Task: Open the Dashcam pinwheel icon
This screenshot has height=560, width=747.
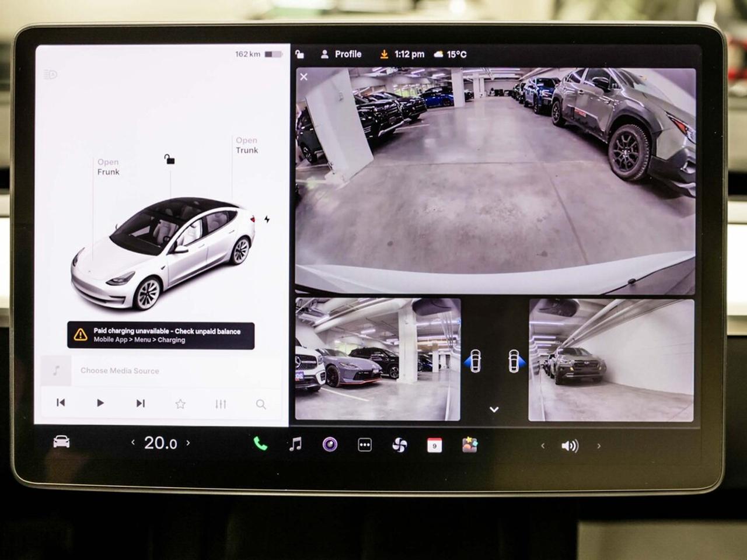Action: [400, 444]
